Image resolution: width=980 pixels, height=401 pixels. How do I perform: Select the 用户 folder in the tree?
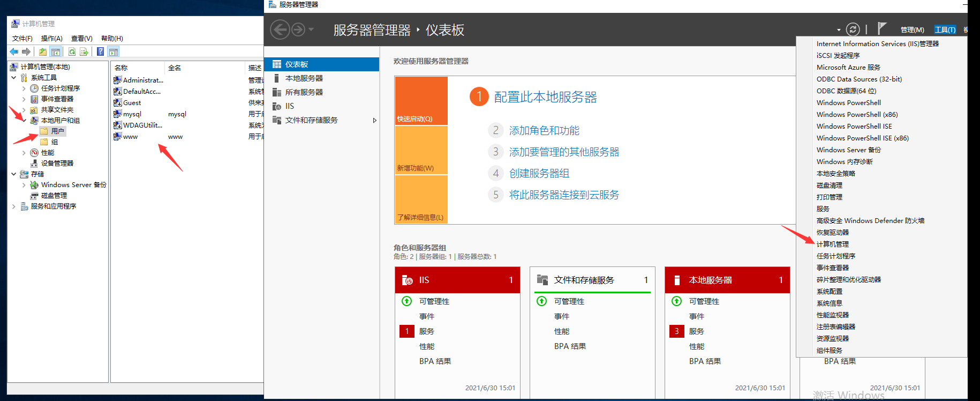[52, 131]
